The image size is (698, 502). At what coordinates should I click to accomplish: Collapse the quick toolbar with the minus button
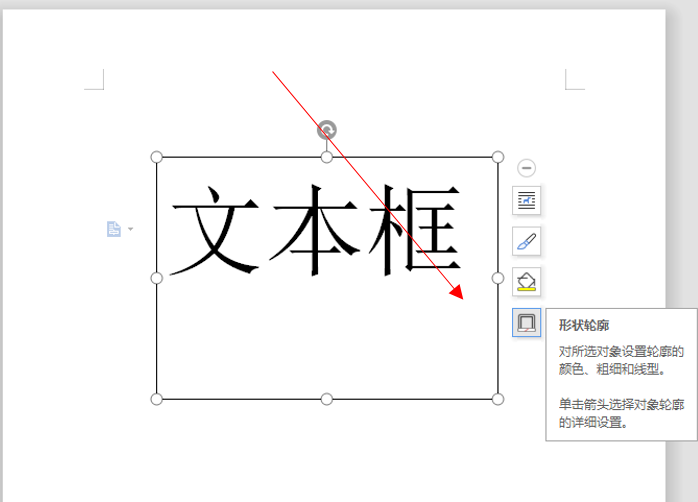point(527,169)
